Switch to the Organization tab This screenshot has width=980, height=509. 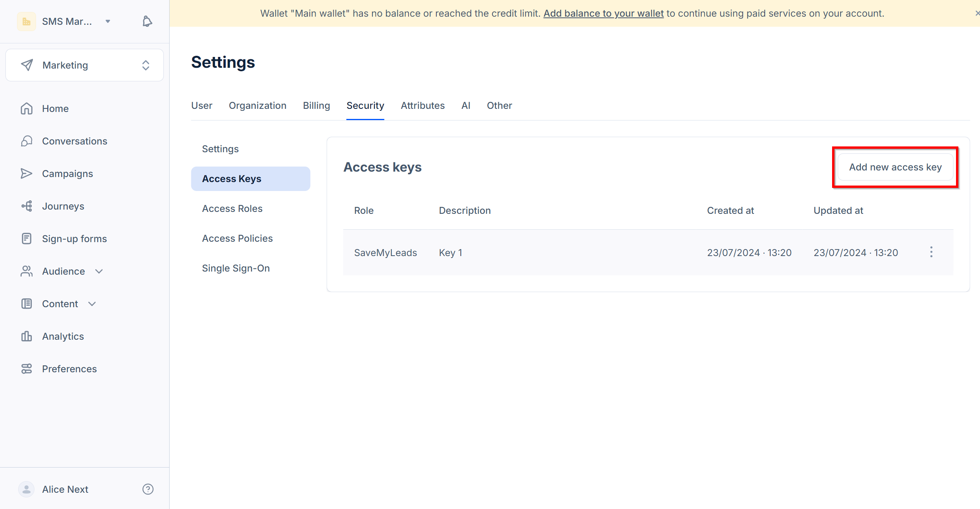(x=257, y=106)
